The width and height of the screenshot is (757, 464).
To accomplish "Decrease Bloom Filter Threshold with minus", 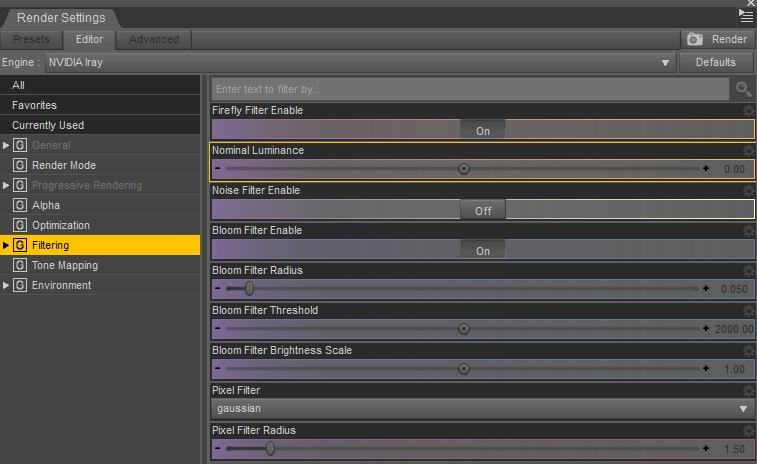I will [x=217, y=328].
